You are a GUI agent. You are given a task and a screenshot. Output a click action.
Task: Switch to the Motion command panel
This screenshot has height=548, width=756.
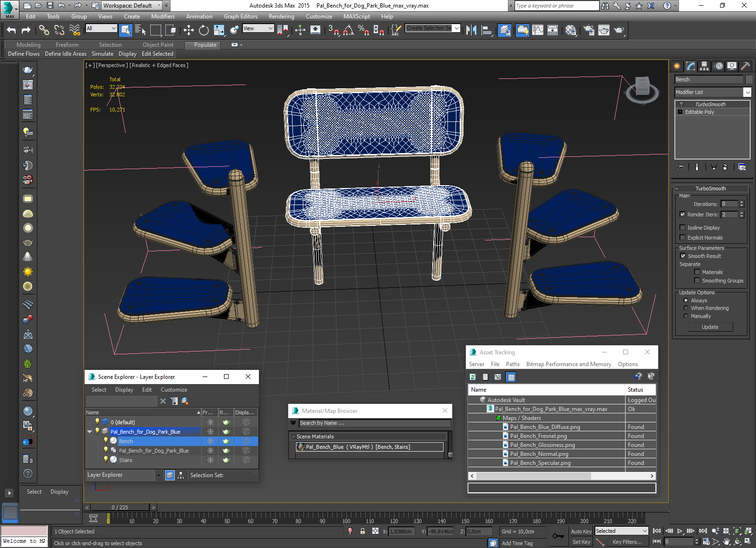tap(718, 66)
